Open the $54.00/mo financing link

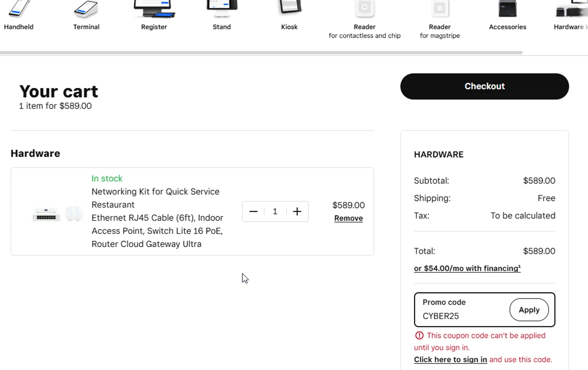click(467, 268)
